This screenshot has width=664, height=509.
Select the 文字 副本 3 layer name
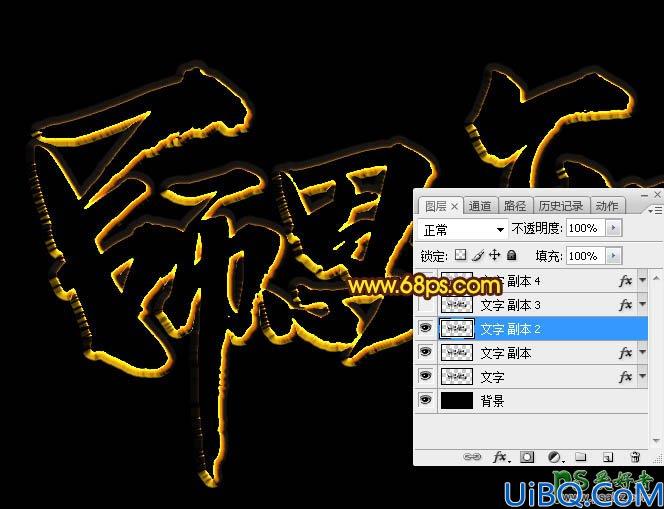pos(510,305)
